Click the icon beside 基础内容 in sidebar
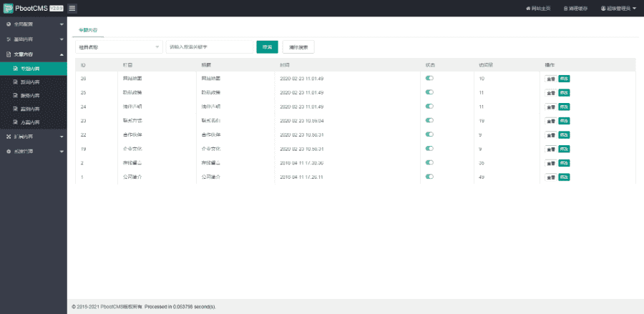The width and height of the screenshot is (644, 314). [9, 39]
